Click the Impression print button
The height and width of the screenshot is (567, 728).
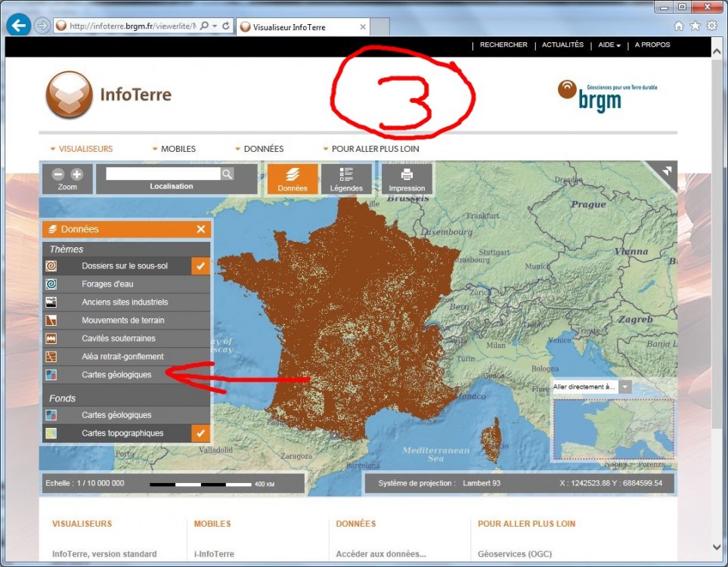click(x=407, y=179)
